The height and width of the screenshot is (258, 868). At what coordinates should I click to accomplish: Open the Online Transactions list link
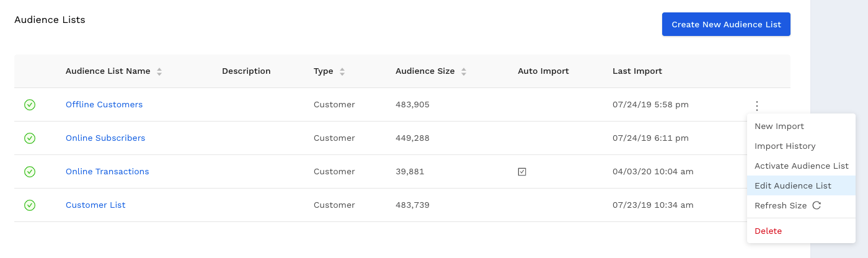click(x=107, y=172)
